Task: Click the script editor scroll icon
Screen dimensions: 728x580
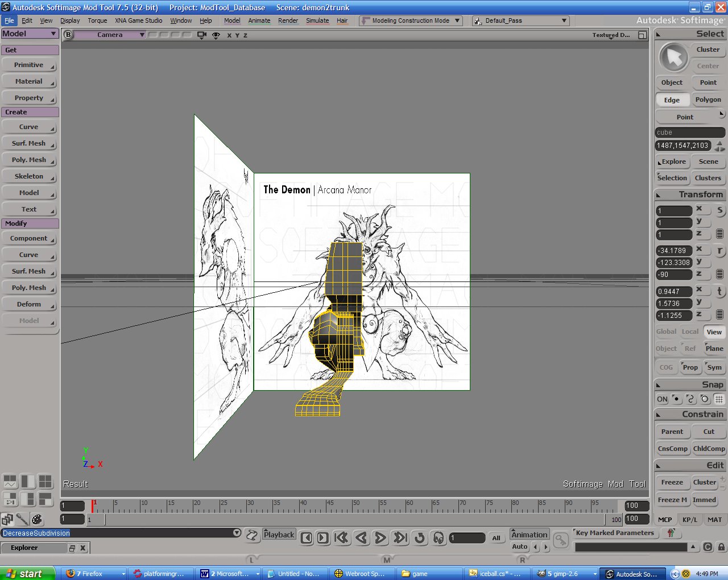Action: coord(252,535)
